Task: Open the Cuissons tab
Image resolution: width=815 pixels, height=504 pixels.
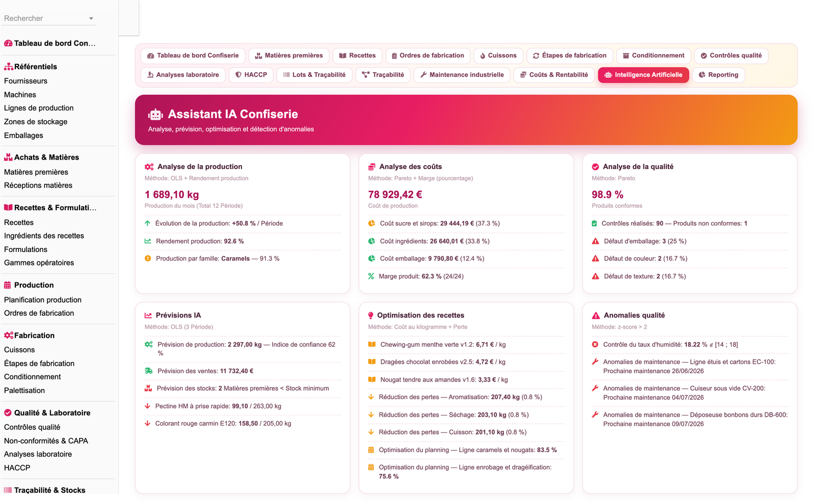Action: point(499,56)
